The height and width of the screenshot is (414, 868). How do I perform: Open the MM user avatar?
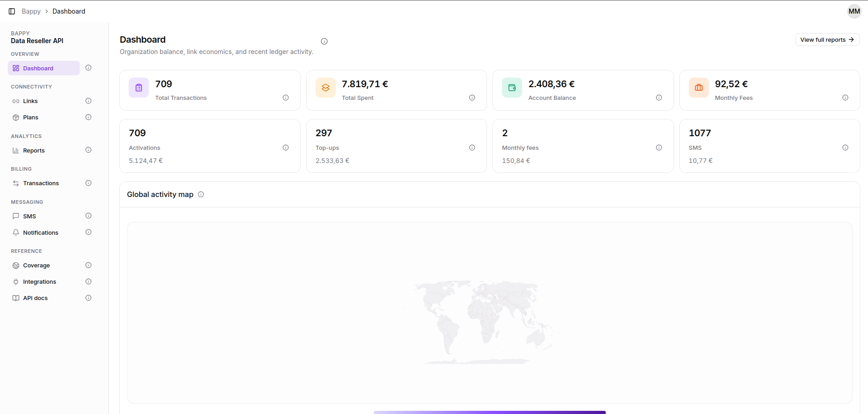click(854, 11)
